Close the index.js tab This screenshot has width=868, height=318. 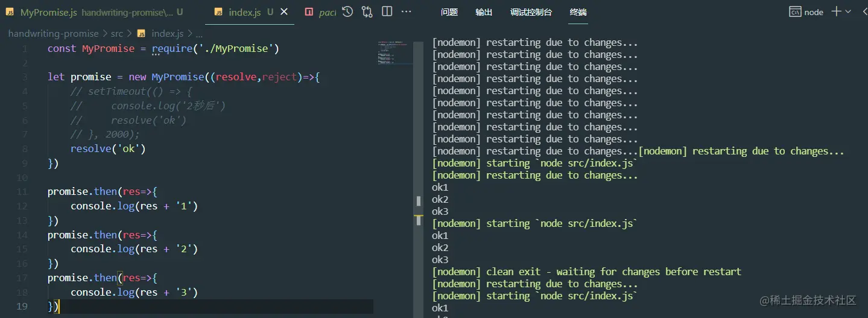click(285, 12)
